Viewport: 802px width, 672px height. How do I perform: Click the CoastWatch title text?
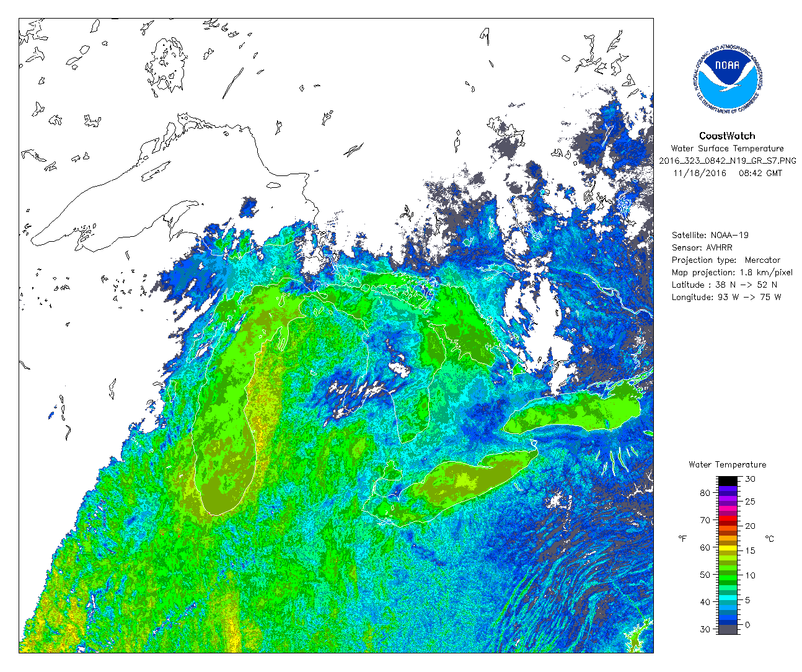click(x=727, y=136)
